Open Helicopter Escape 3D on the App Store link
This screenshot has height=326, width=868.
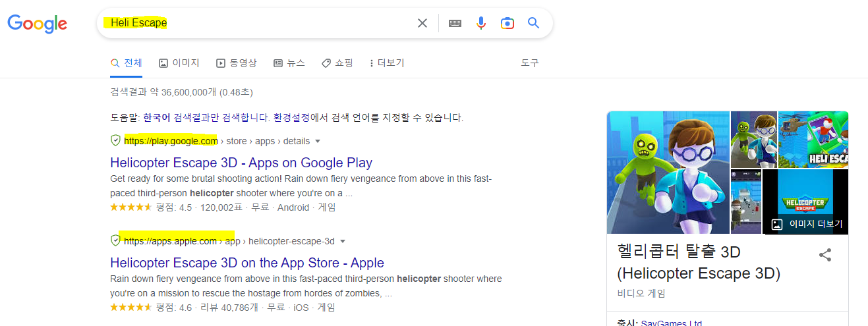[247, 262]
